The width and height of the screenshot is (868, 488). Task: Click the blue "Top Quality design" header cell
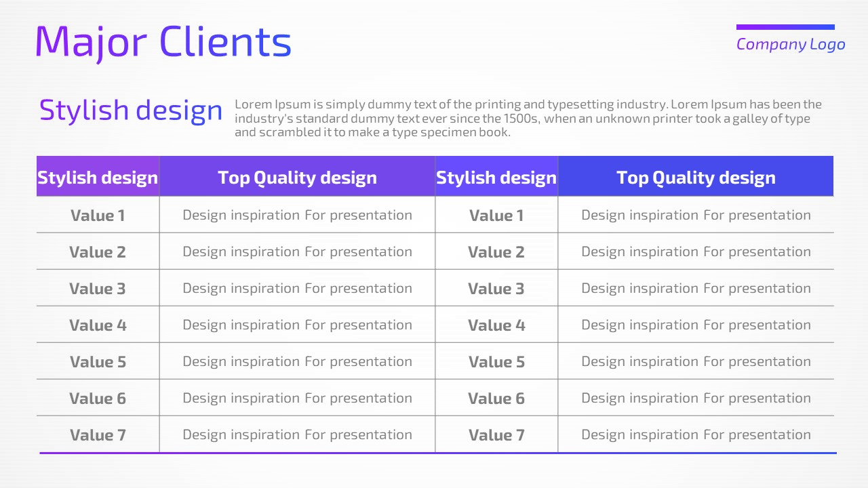coord(696,177)
